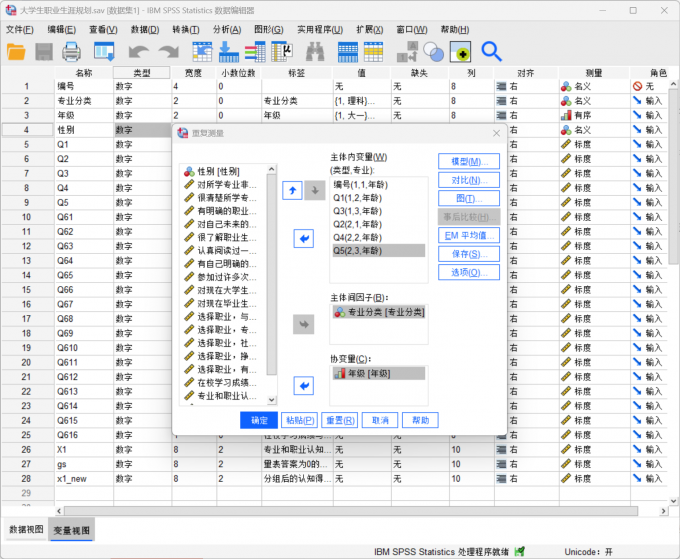Remove covariate using the lower arrow button
680x559 pixels.
[x=304, y=386]
